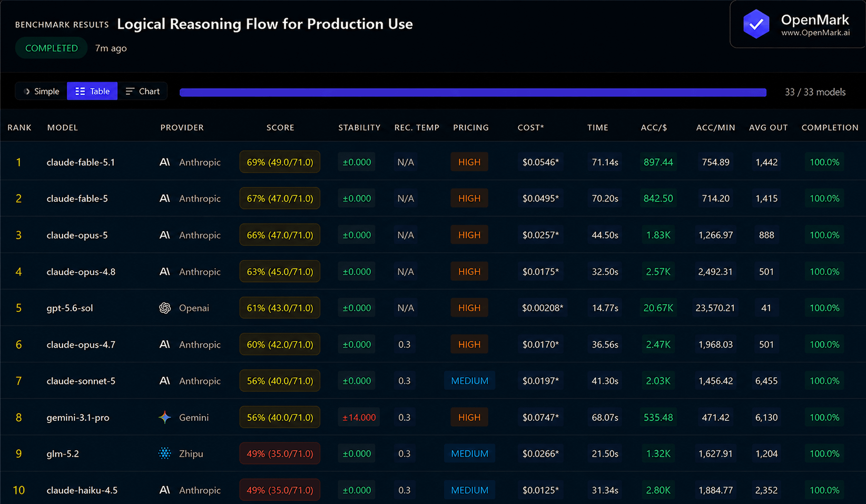
Task: Click the 33 / 33 models counter
Action: [815, 92]
